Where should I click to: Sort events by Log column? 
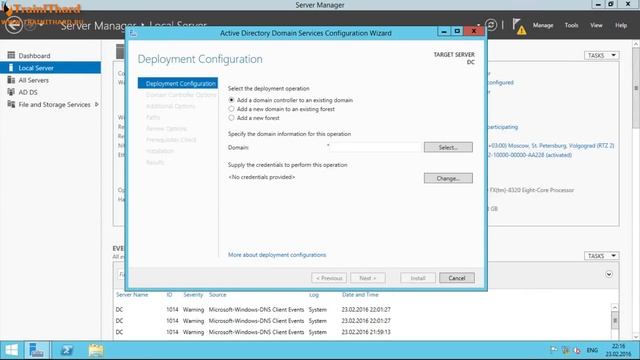point(313,294)
